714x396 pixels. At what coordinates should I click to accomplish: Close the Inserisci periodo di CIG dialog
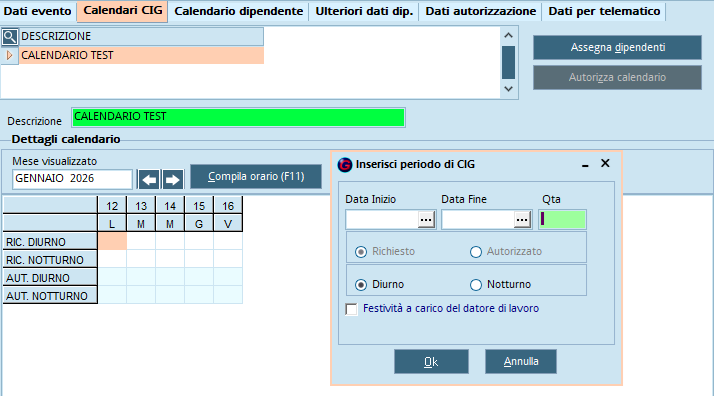(x=605, y=163)
